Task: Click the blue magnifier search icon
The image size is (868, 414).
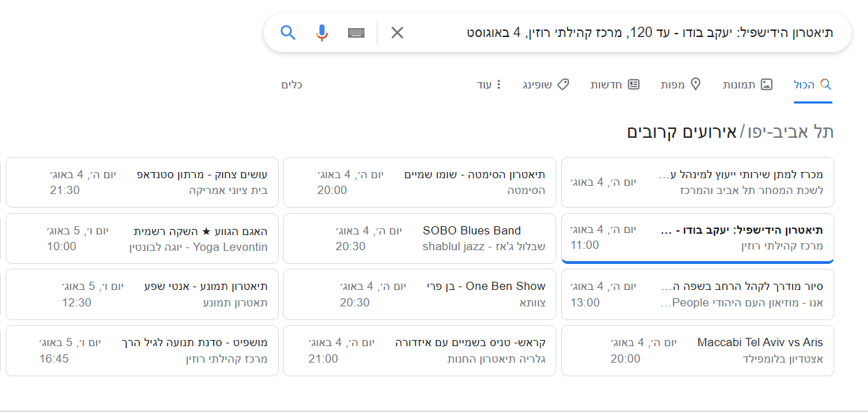Action: pyautogui.click(x=288, y=33)
